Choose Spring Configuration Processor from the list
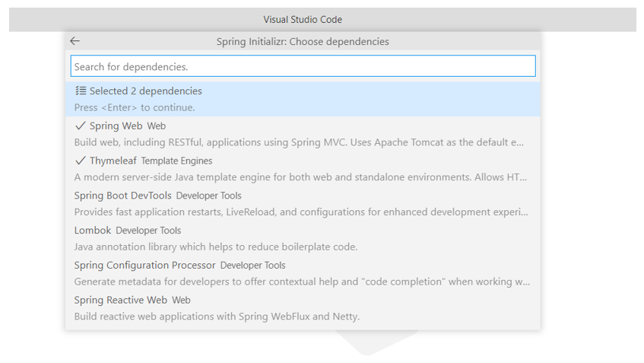The image size is (644, 363). [x=303, y=273]
